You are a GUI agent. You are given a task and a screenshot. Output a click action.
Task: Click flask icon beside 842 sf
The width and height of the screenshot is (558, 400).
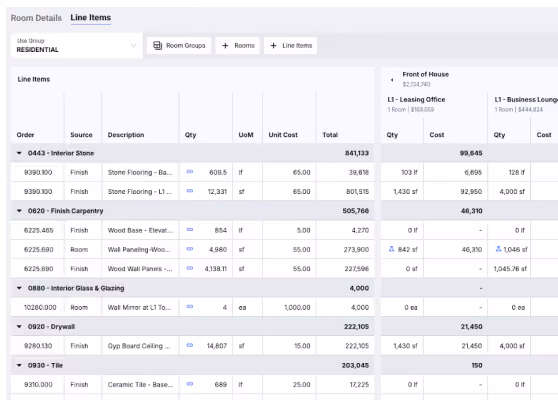click(391, 249)
